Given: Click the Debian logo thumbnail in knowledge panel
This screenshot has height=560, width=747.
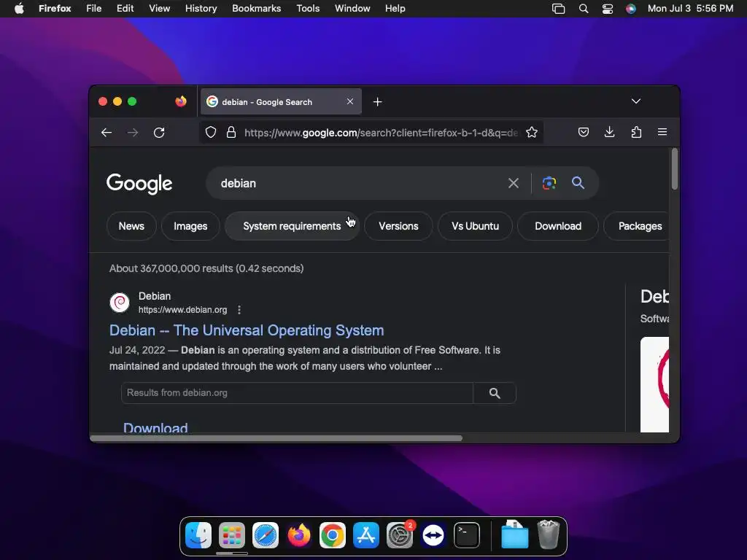Looking at the screenshot, I should [654, 385].
